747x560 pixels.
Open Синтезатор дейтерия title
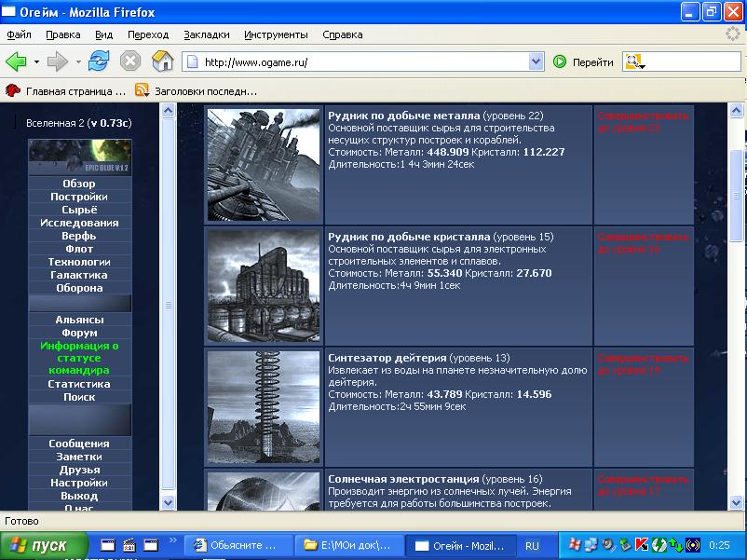pos(387,358)
